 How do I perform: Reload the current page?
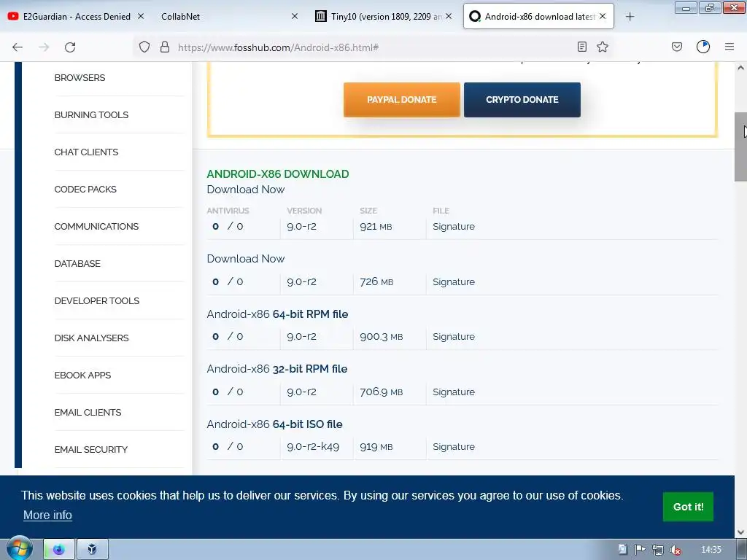[x=70, y=47]
